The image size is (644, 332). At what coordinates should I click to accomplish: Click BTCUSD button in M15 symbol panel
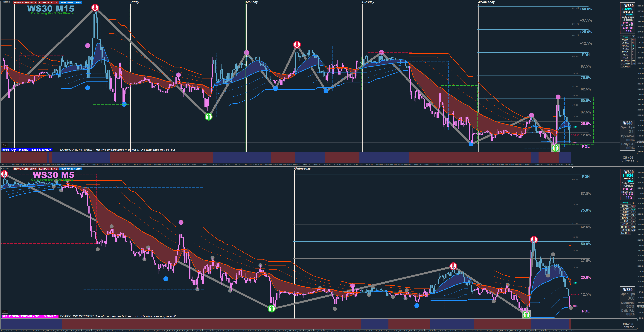click(x=625, y=61)
